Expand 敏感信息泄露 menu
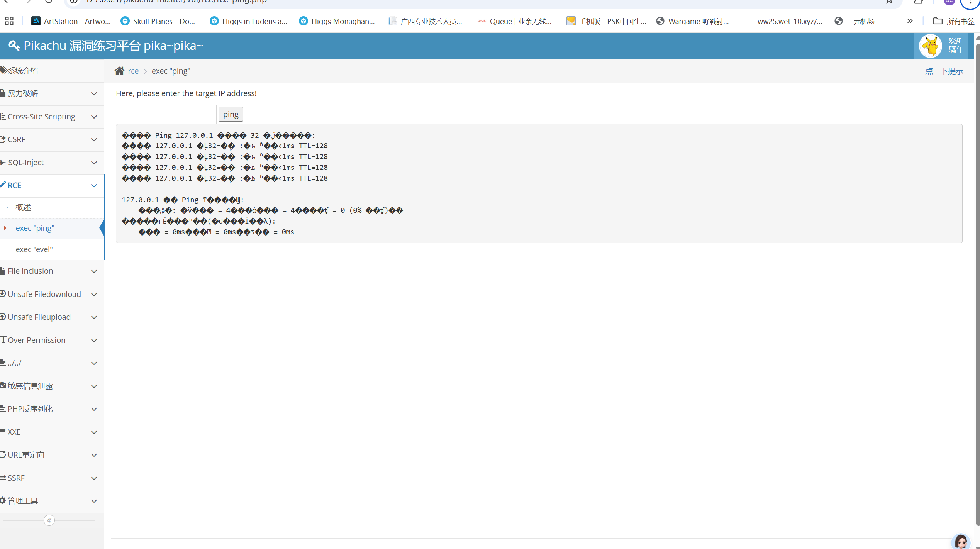 [52, 386]
